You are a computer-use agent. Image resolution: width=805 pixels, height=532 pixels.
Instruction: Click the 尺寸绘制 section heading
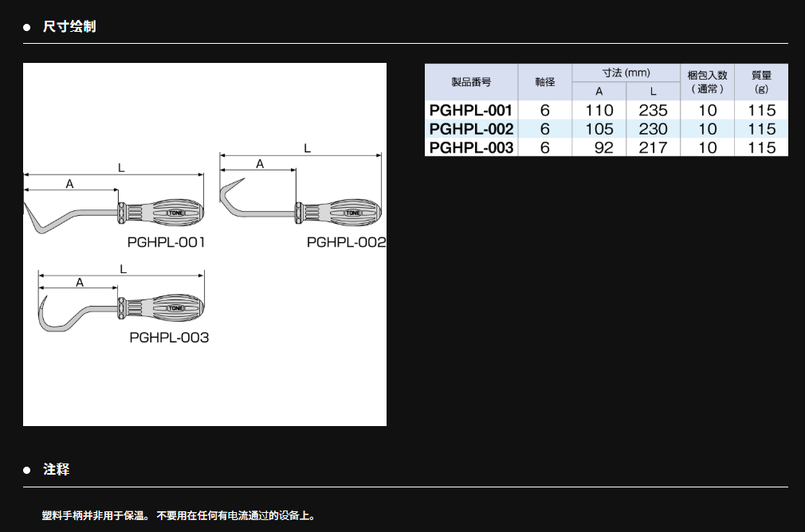click(x=69, y=26)
